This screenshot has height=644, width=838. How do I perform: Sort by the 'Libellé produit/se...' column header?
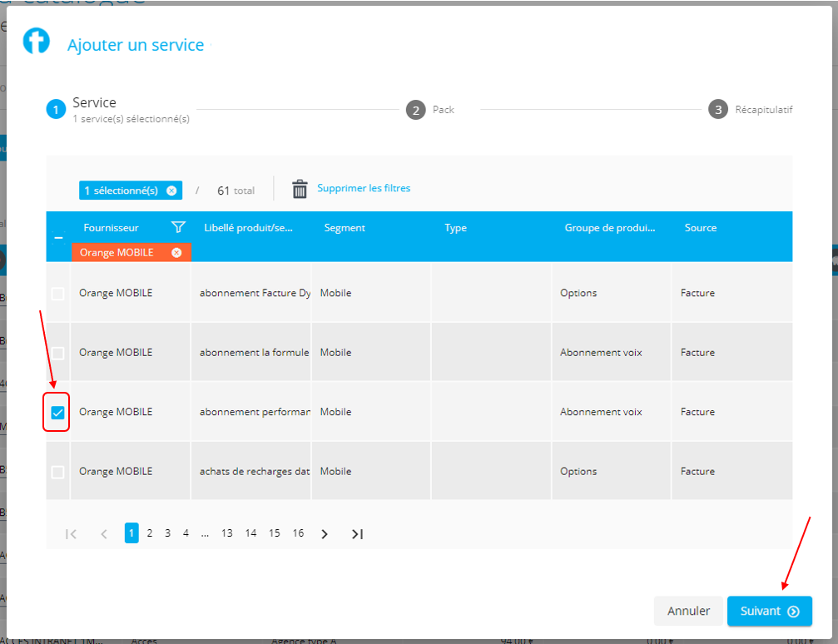pos(249,228)
